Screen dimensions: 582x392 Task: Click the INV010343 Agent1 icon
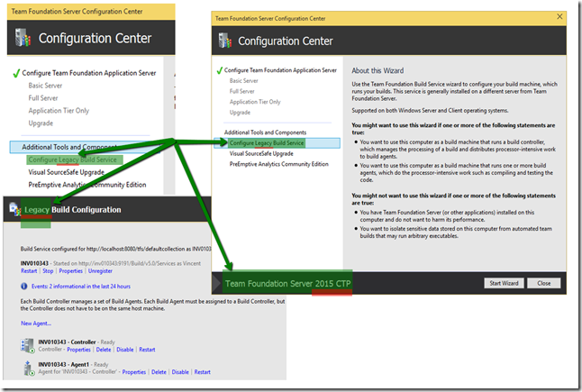tap(29, 369)
